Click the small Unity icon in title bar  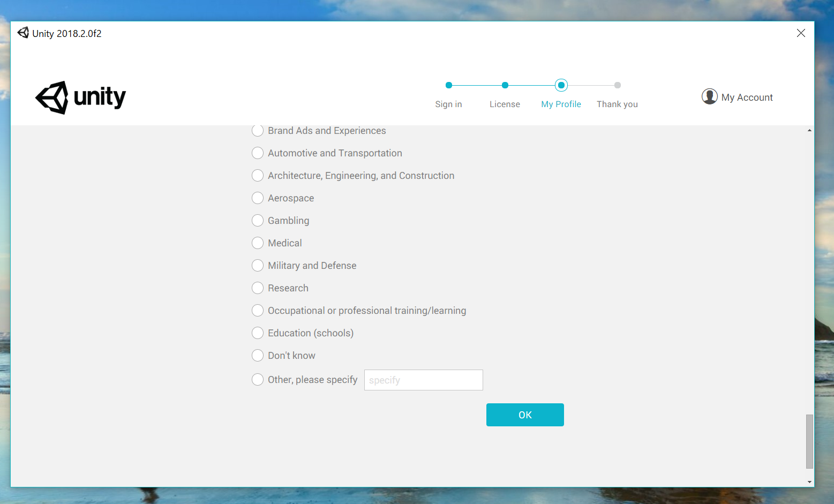point(23,33)
